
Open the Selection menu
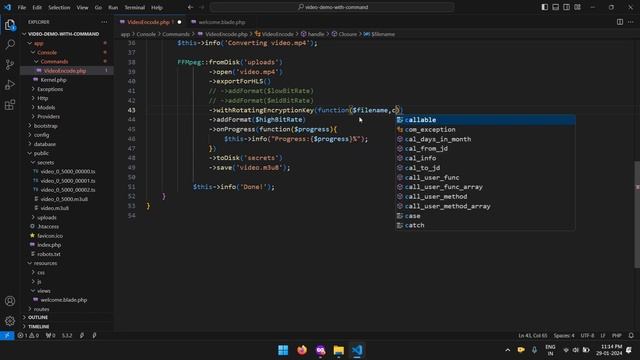[x=59, y=7]
